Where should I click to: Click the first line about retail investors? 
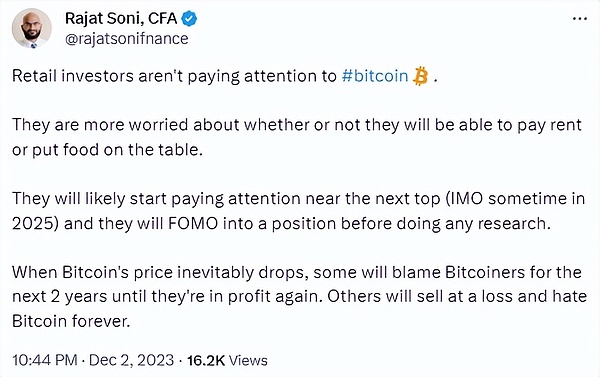tap(225, 76)
